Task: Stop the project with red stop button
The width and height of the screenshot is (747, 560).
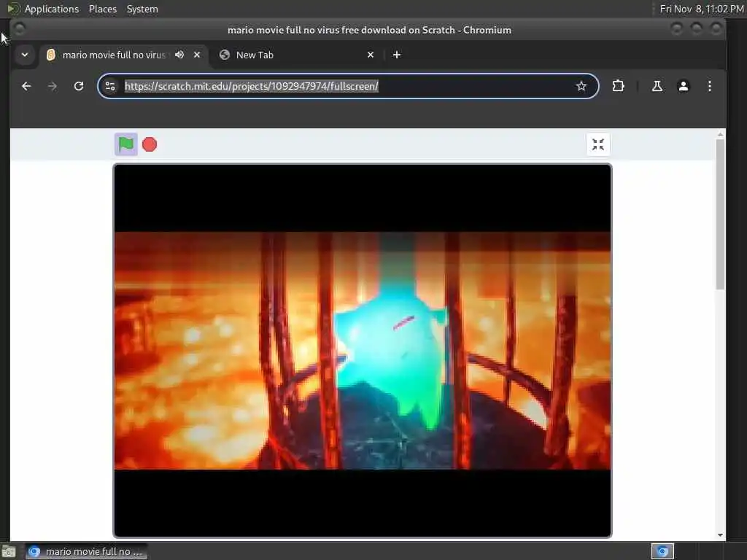Action: point(150,144)
